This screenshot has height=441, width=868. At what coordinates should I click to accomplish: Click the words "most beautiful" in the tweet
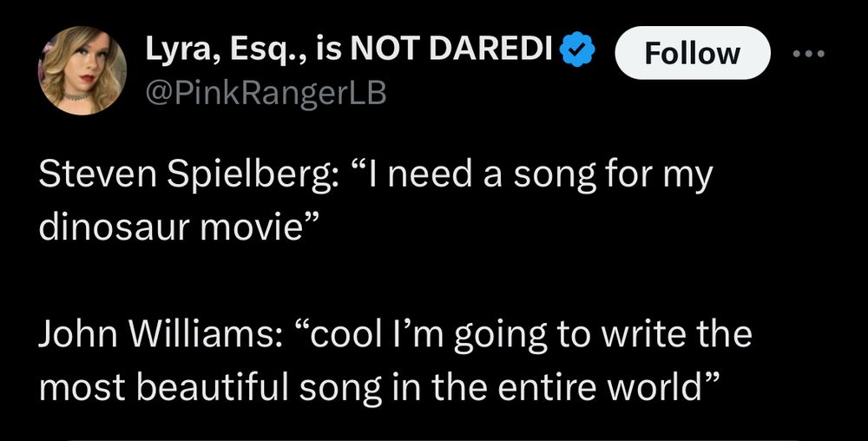(164, 389)
